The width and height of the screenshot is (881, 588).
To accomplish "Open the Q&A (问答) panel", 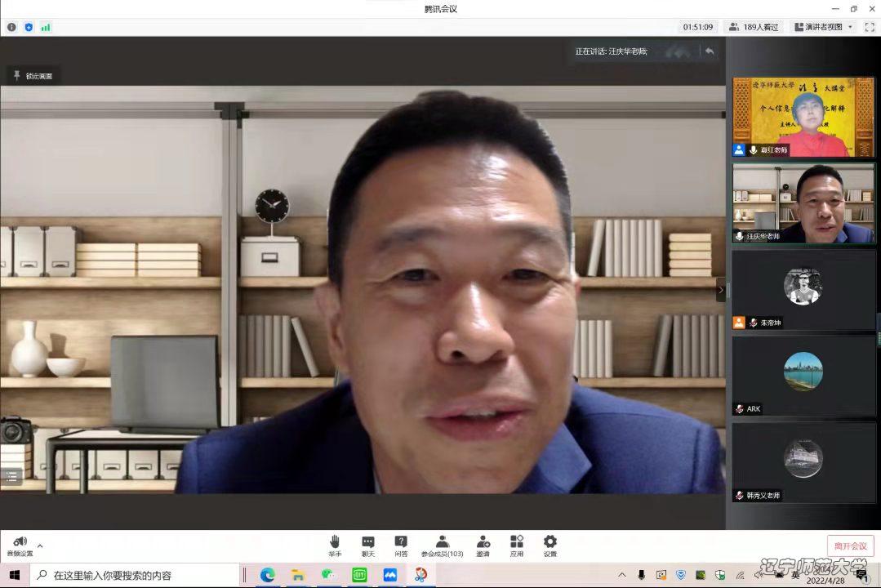I will pos(401,545).
